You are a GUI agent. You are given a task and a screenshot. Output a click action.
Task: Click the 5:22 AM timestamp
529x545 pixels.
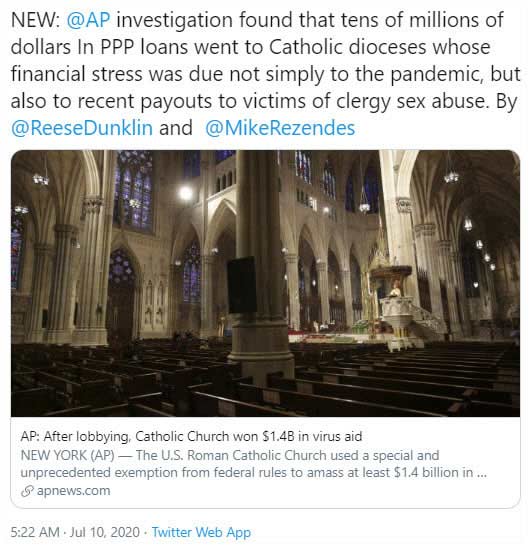pyautogui.click(x=35, y=532)
